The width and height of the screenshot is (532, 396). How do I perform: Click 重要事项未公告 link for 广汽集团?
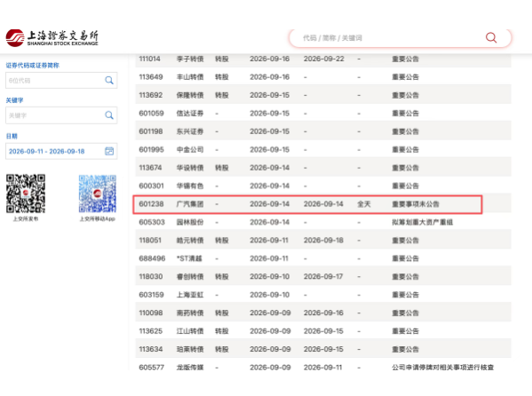pos(416,204)
